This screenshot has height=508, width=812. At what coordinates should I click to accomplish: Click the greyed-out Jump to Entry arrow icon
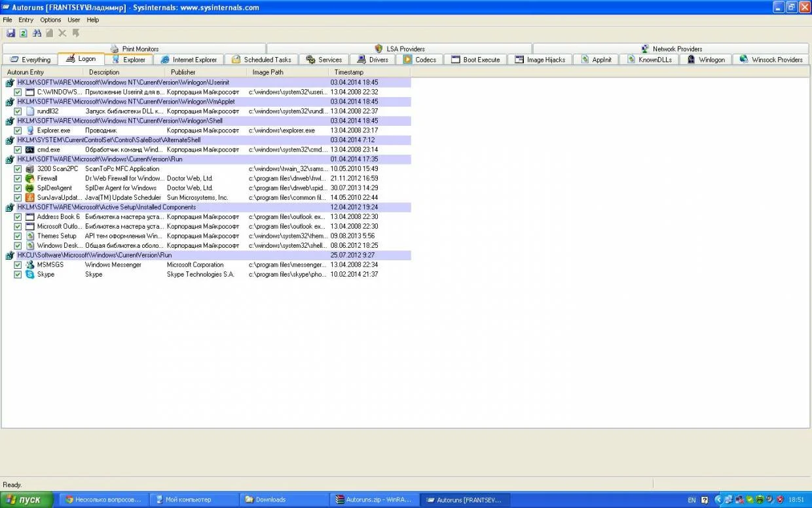pyautogui.click(x=76, y=33)
